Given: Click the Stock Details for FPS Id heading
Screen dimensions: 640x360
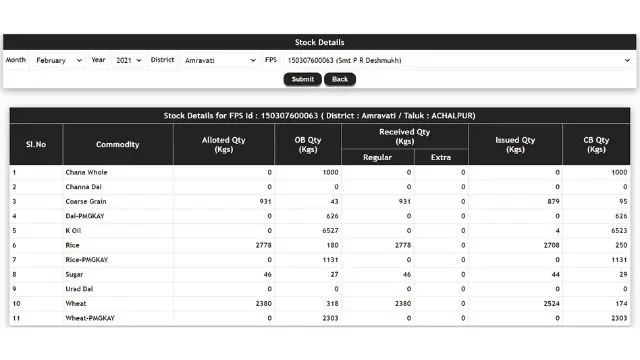Looking at the screenshot, I should pyautogui.click(x=320, y=116).
